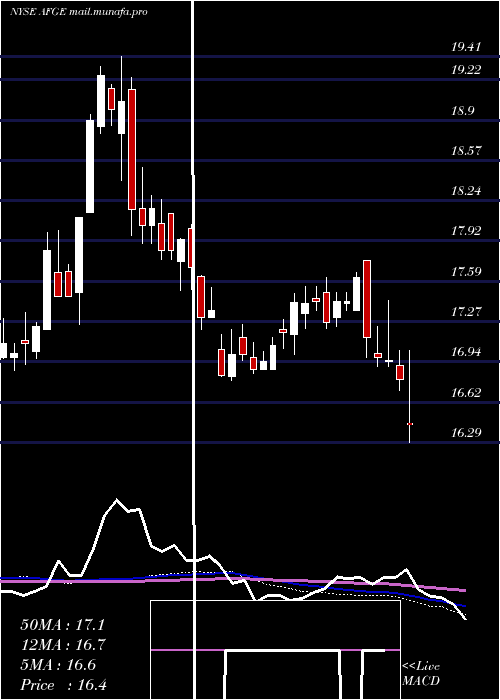Click the 17.27 price label

466,312
